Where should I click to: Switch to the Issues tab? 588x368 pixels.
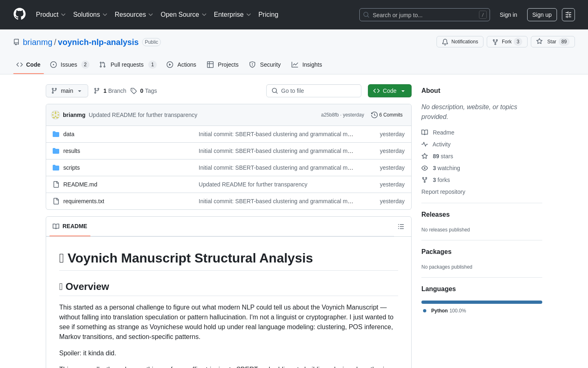pyautogui.click(x=69, y=65)
